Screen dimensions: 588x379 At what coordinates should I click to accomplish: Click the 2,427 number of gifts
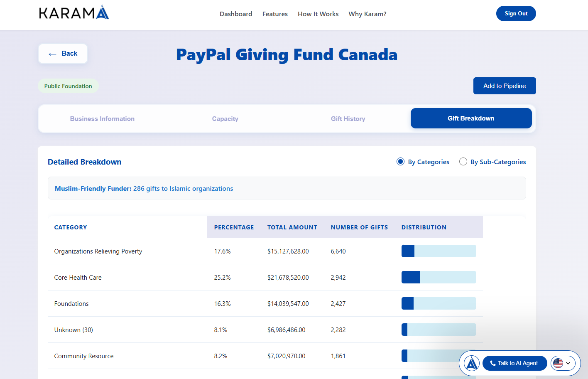338,304
